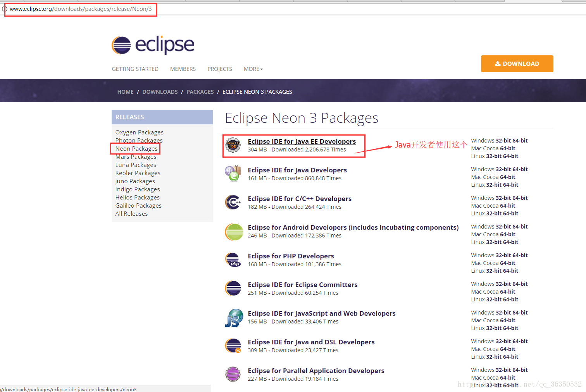Download Java Developers Linux 32-bit
586x392 pixels.
coord(494,185)
